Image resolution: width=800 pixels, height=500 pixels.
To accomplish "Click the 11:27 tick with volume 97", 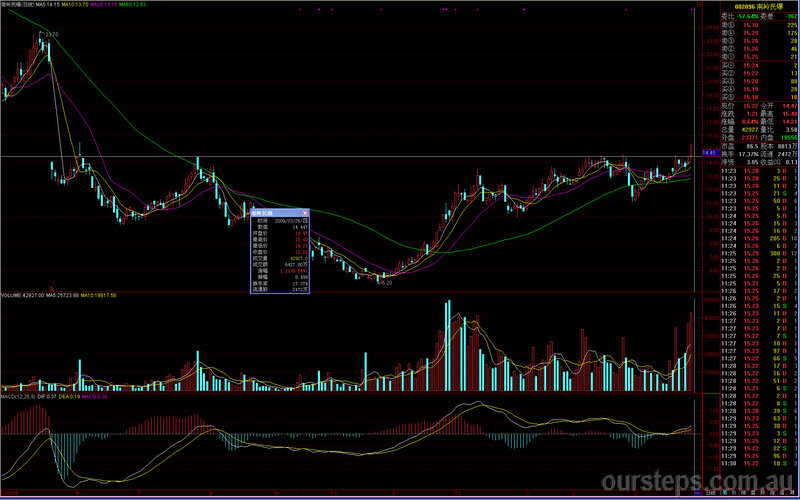I will [759, 351].
